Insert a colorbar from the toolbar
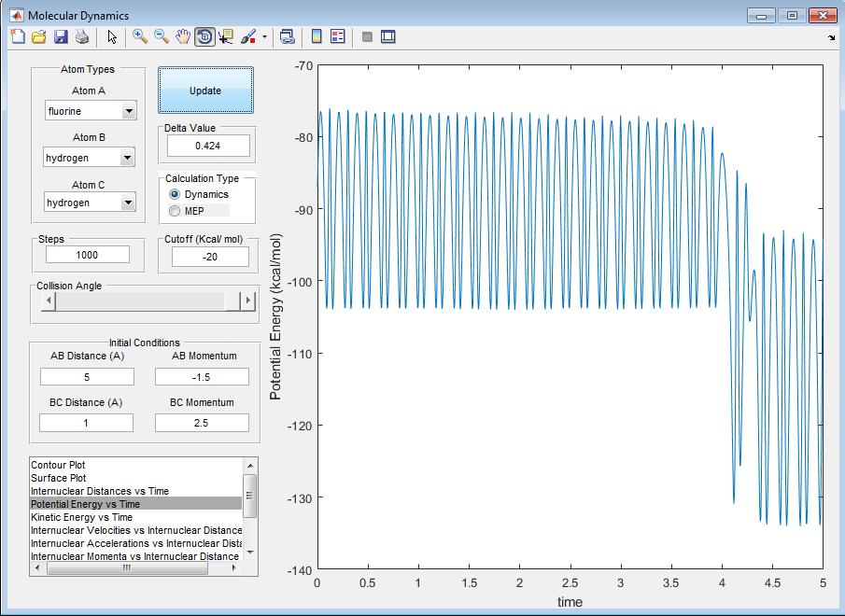This screenshot has height=616, width=845. (317, 37)
